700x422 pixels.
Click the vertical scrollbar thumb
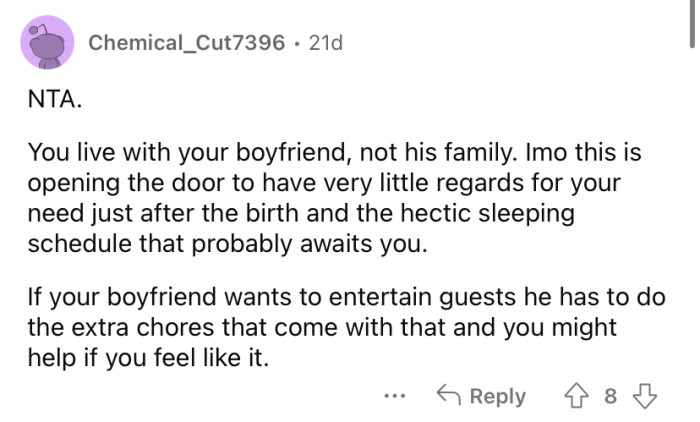(692, 24)
